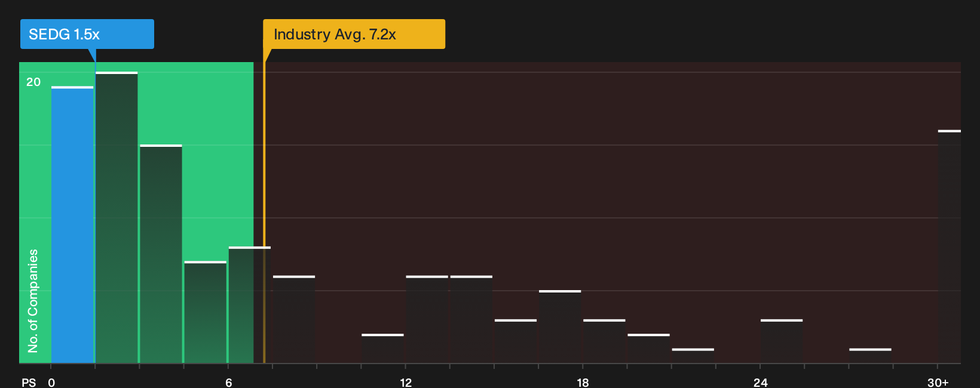
Task: Click the x-axis value 24
Action: [x=760, y=382]
